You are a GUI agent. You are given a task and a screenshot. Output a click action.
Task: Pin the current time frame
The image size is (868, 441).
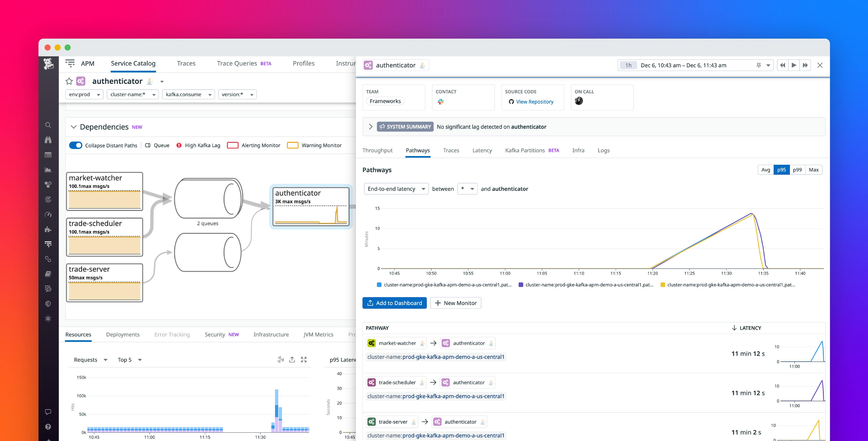tap(759, 65)
